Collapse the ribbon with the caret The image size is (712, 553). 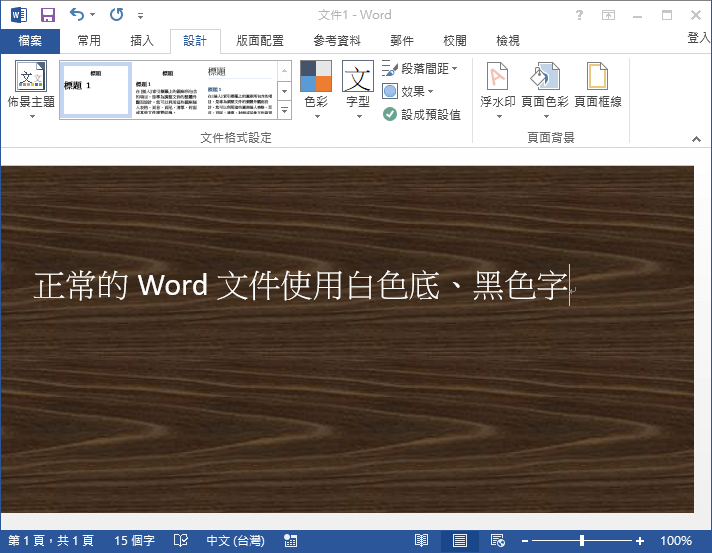tap(696, 139)
